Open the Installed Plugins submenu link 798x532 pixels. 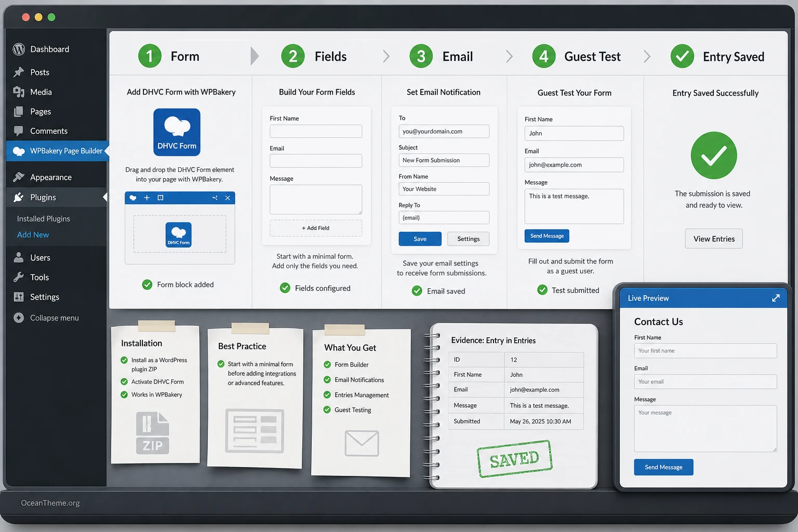(x=44, y=219)
